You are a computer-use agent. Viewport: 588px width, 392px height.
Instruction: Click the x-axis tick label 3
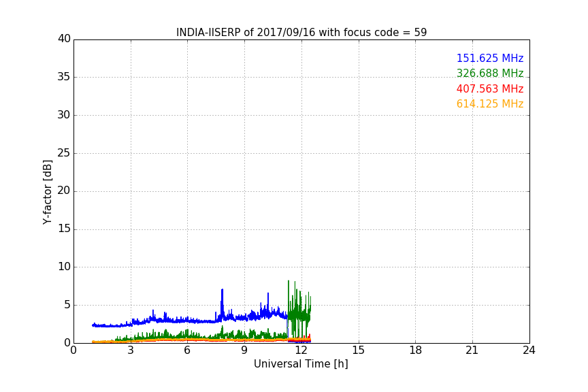pos(131,350)
